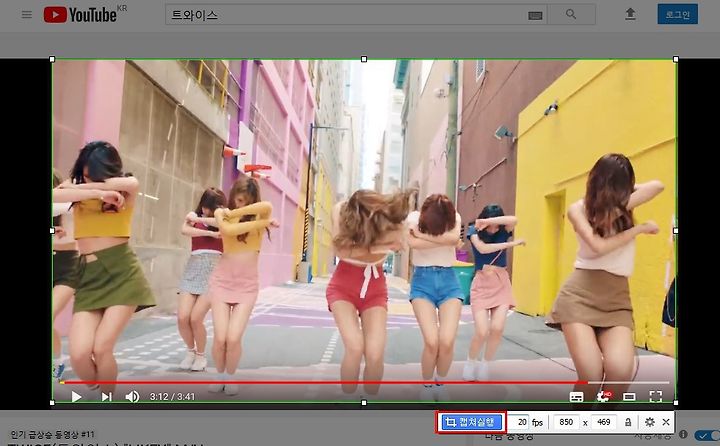Open the upload video icon
The image size is (720, 446).
pos(630,14)
